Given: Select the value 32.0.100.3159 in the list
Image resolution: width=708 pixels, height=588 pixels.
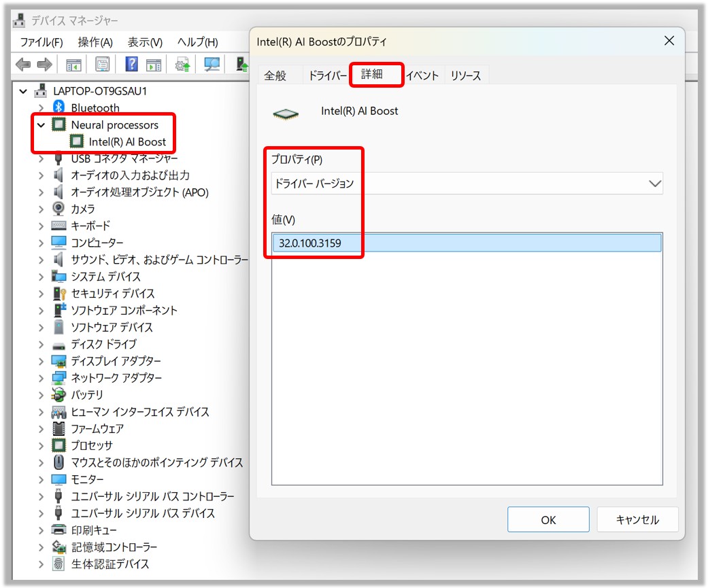Looking at the screenshot, I should coord(467,243).
